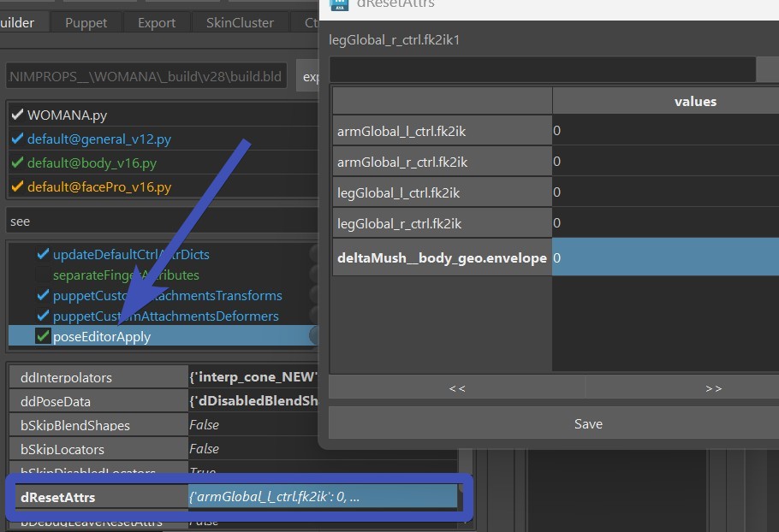Select the SkinCluster tab

[x=240, y=23]
